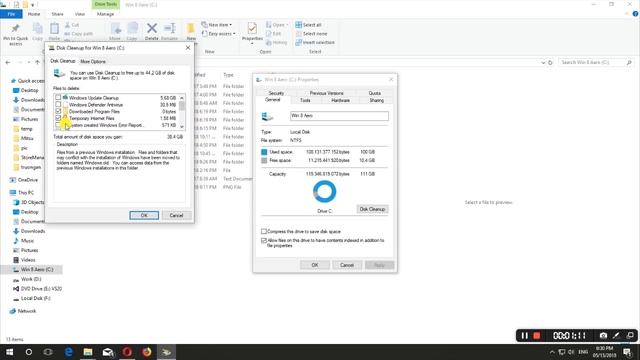Click Cancel in Disk Cleanup dialog

(176, 215)
